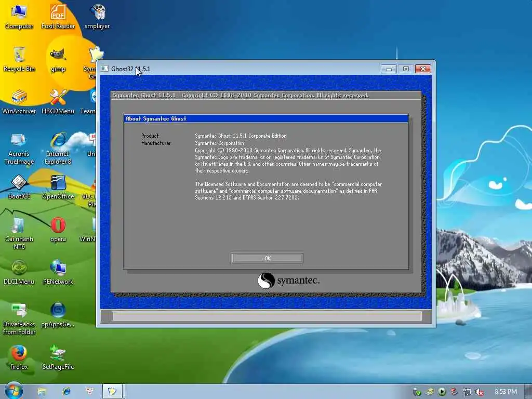Screen dimensions: 532x399
Task: Open Cai nhanh NT6 shortcut
Action: [x=19, y=234]
